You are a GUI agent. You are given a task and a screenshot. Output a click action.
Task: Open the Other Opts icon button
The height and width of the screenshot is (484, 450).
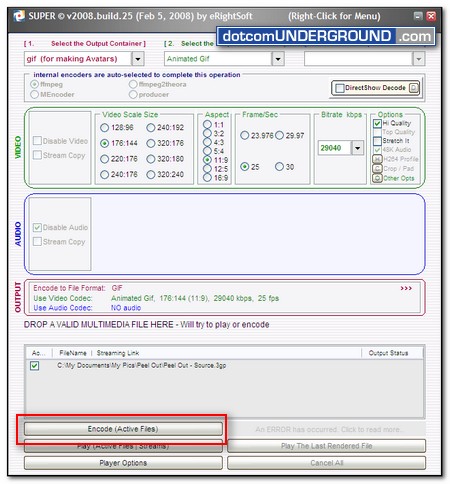coord(377,178)
